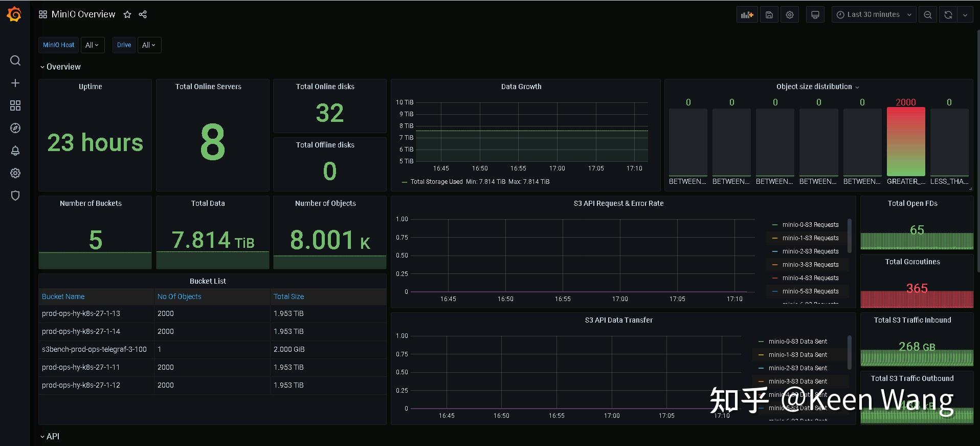Select row s3bench-prod-ops-telegraf-3-100
The height and width of the screenshot is (446, 980).
click(212, 349)
